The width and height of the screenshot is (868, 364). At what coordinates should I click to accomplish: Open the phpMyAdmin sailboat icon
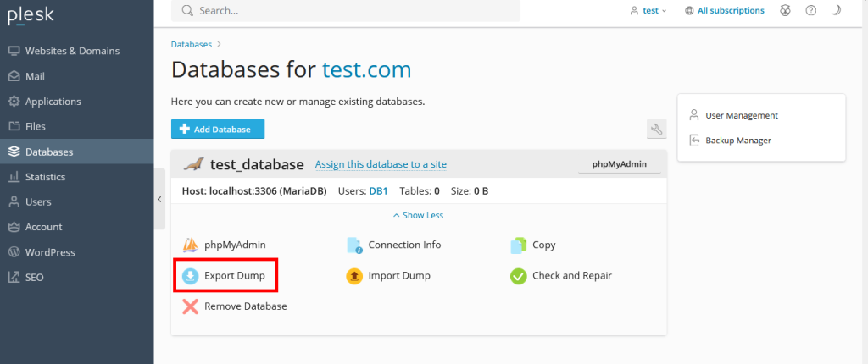(x=191, y=245)
